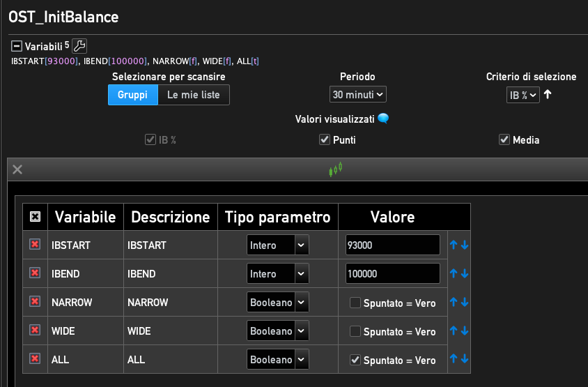Image resolution: width=588 pixels, height=387 pixels.
Task: Switch to Le mie liste tab
Action: [x=193, y=95]
